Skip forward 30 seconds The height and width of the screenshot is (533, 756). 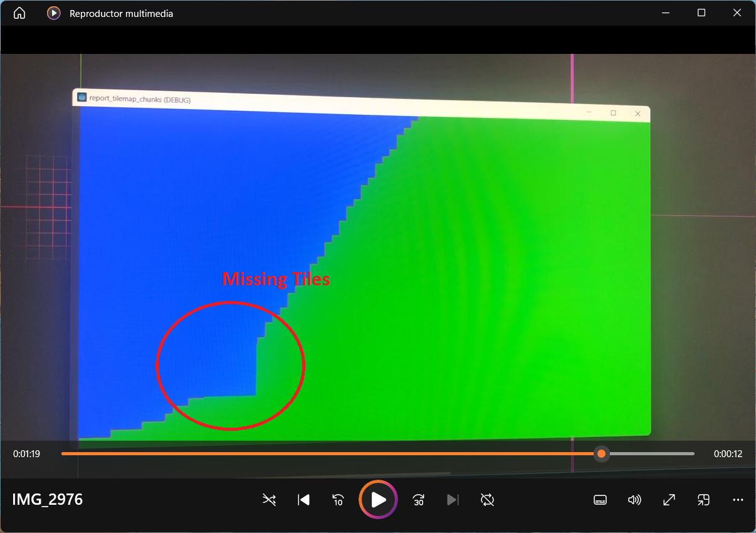[x=418, y=500]
